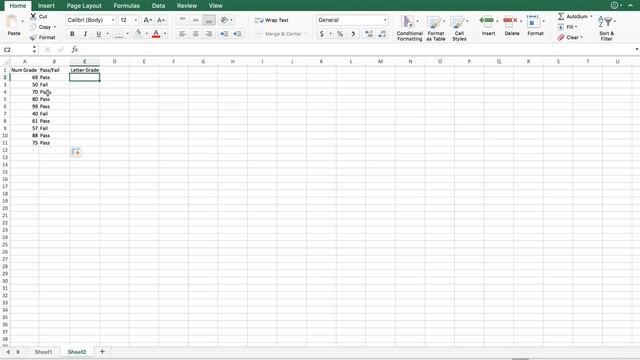The image size is (640, 360).
Task: Toggle top vertical alignment
Action: [182, 20]
